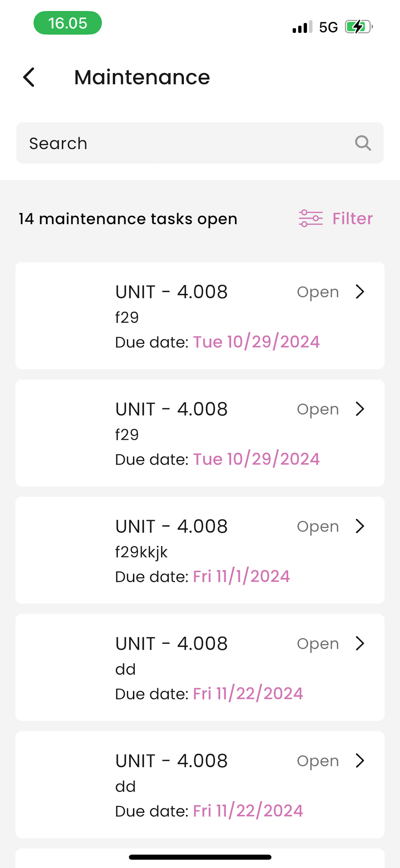Focus the Search input field
This screenshot has width=400, height=868.
(200, 143)
